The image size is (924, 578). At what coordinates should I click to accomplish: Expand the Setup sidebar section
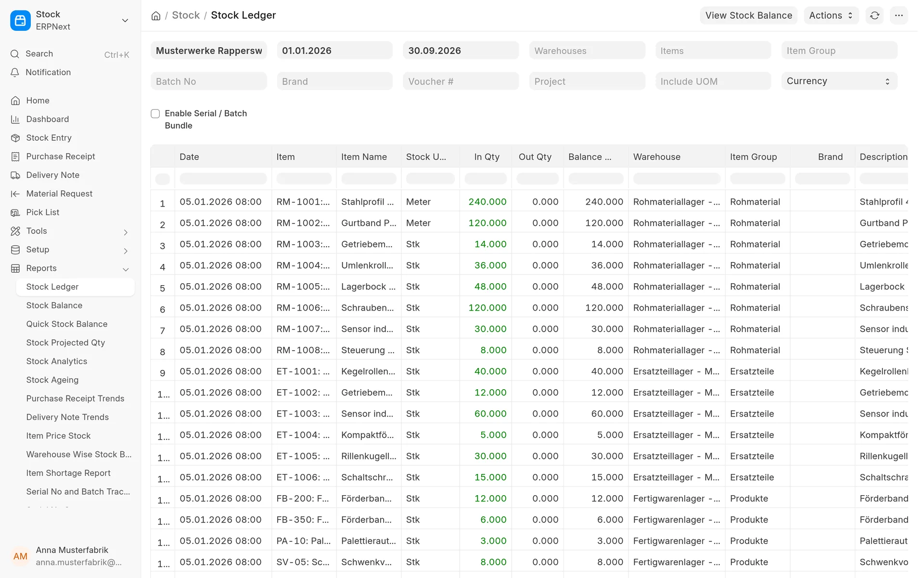(126, 251)
